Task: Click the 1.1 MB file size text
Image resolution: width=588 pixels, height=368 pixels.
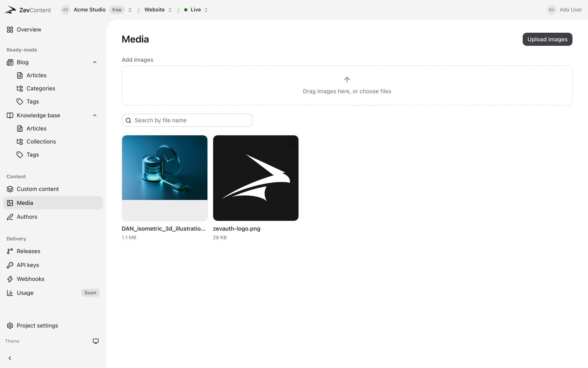Action: point(129,238)
